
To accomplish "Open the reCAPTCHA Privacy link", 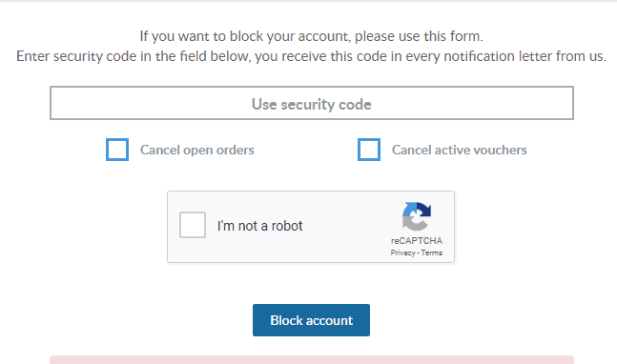I will click(402, 253).
